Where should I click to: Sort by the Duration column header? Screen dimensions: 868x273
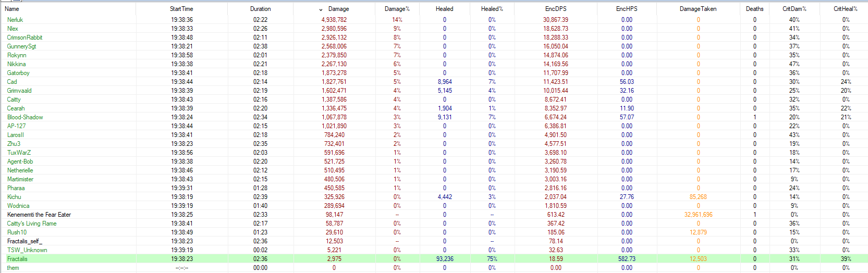tap(260, 9)
